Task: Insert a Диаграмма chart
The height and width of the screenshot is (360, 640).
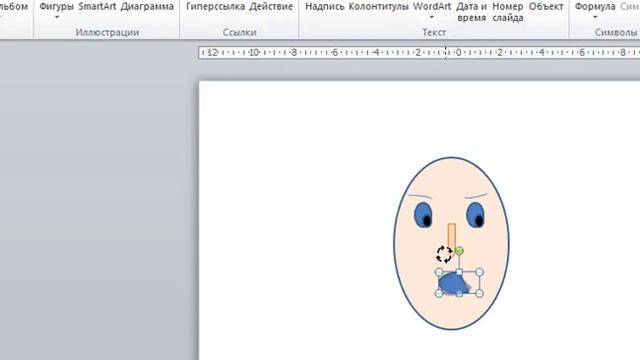Action: pyautogui.click(x=147, y=7)
